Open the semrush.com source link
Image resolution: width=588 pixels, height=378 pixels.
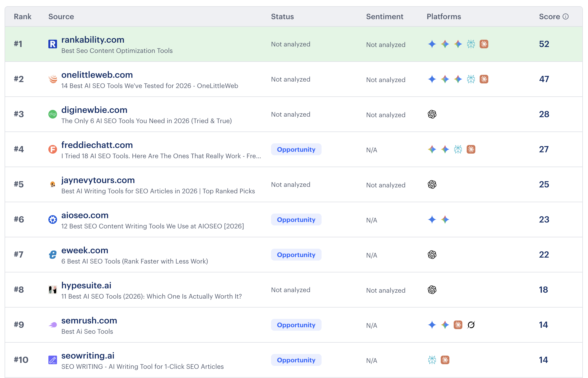(x=89, y=320)
